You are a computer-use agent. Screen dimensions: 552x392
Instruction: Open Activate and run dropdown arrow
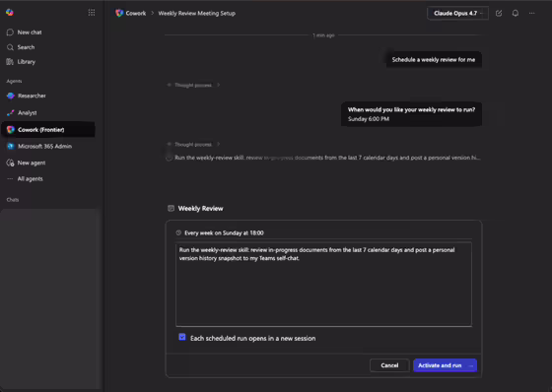click(x=471, y=365)
